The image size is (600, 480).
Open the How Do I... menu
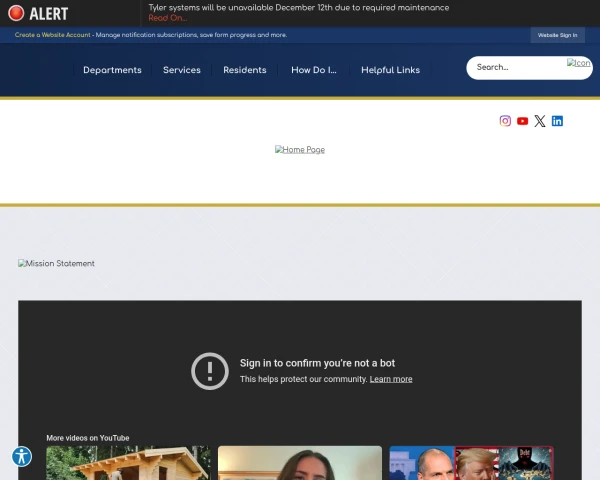pos(314,70)
